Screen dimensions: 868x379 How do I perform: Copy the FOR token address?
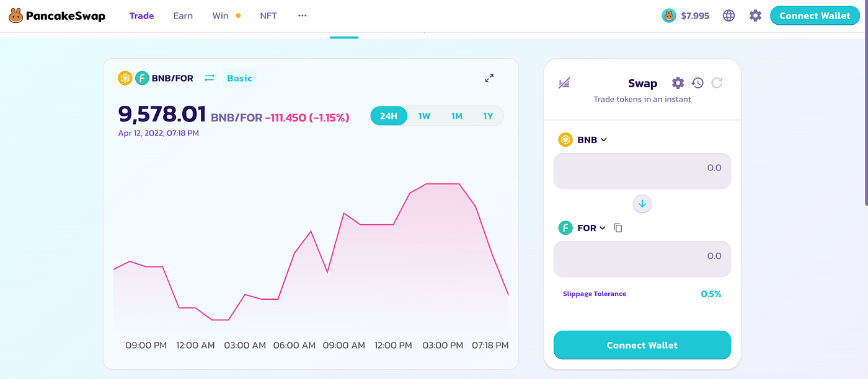618,228
